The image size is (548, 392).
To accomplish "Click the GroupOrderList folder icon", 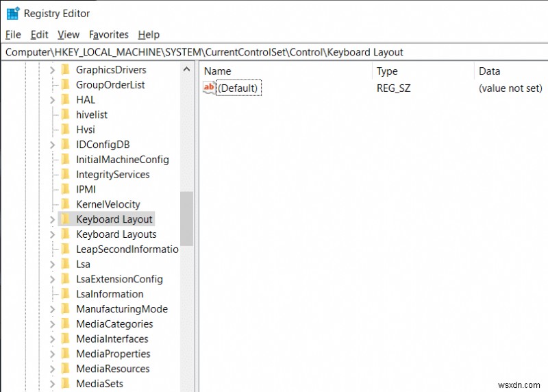I will pos(65,84).
